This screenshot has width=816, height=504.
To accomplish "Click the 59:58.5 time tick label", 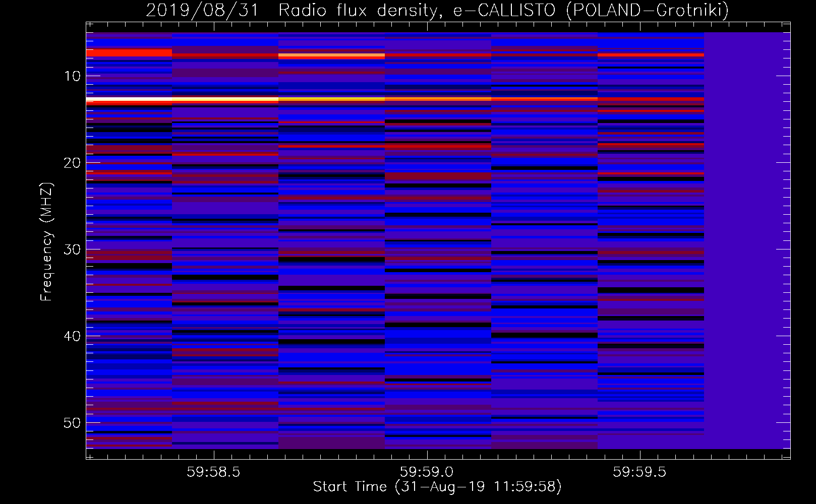I will (x=214, y=472).
